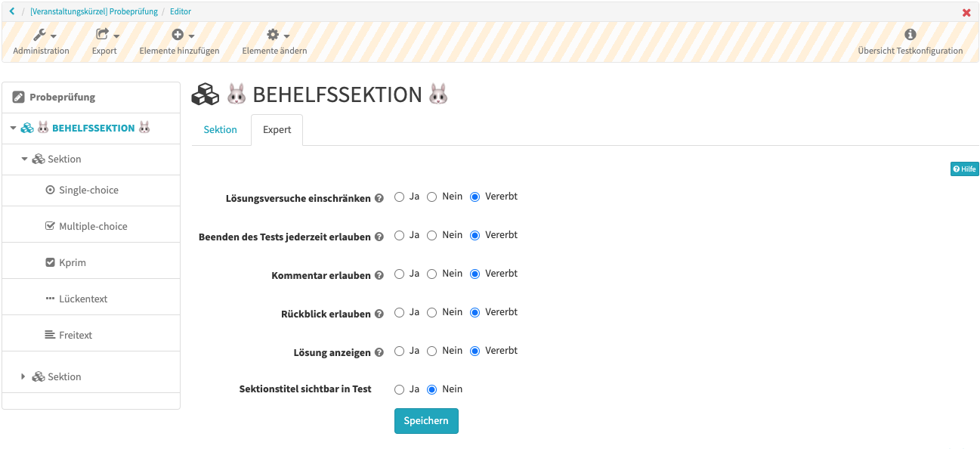Enable Ja for Sektionstitel sichtbar in Test
The image size is (980, 449).
399,389
